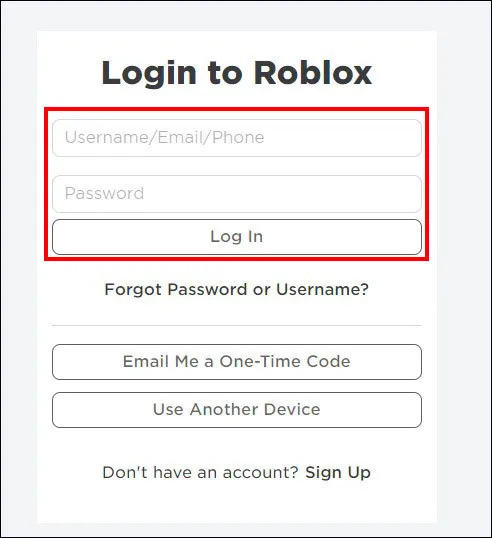Choose Use Another Device option
The image size is (492, 538).
pyautogui.click(x=237, y=410)
